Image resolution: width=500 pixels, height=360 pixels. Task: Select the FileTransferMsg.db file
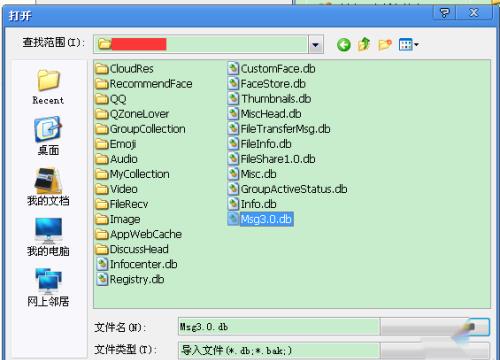[x=279, y=129]
